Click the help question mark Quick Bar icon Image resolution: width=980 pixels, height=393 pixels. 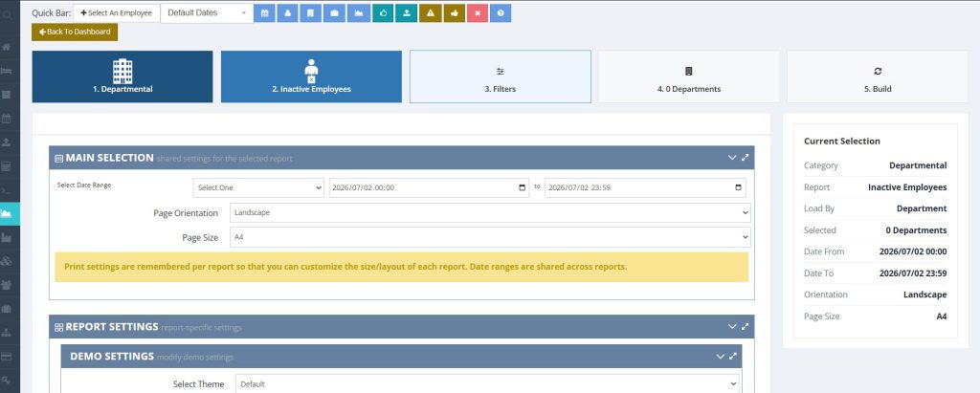click(x=501, y=13)
